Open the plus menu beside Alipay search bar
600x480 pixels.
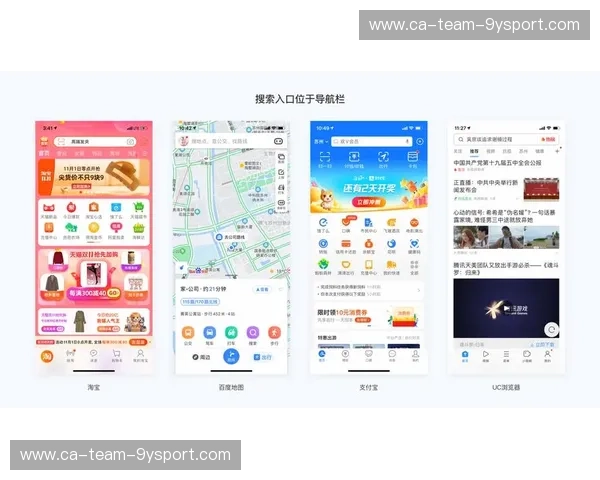419,142
